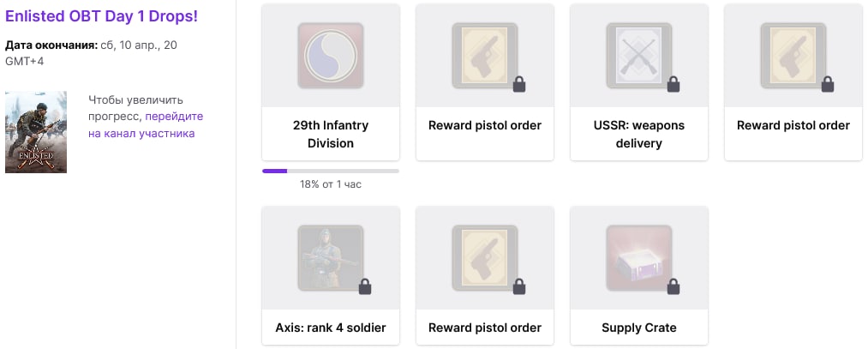Screen dimensions: 868x349
Task: Select the 'Axis: rank 4 soldier' label
Action: [331, 328]
